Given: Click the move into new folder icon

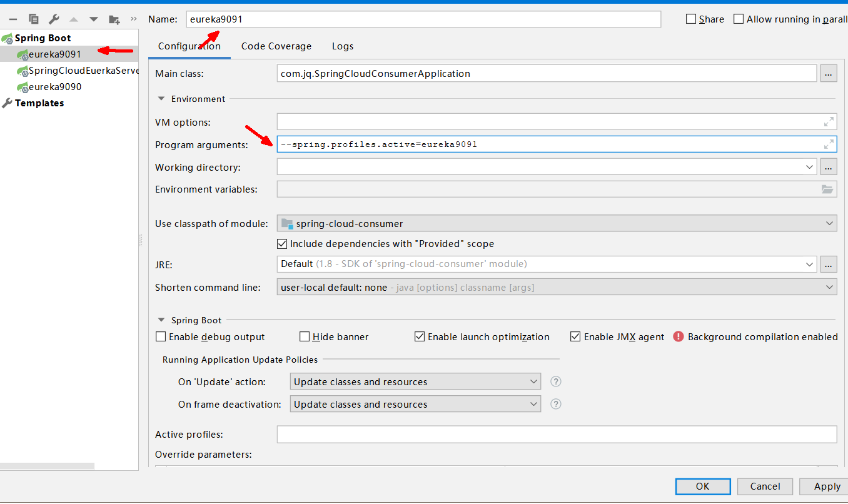Looking at the screenshot, I should point(114,19).
